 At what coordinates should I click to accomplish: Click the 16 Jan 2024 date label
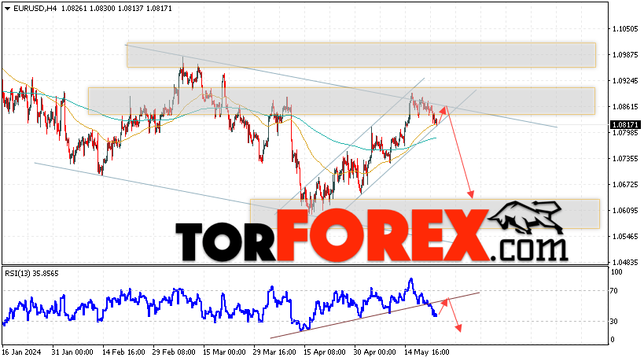pos(21,352)
